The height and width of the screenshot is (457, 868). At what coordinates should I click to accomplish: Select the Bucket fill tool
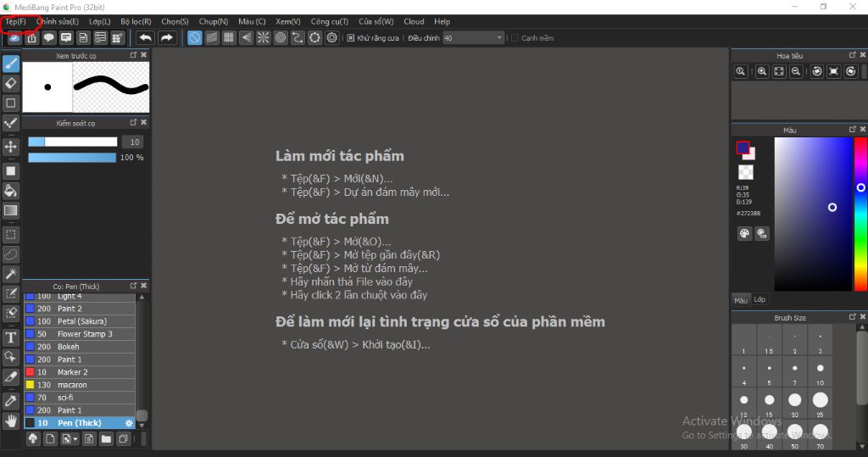coord(10,191)
